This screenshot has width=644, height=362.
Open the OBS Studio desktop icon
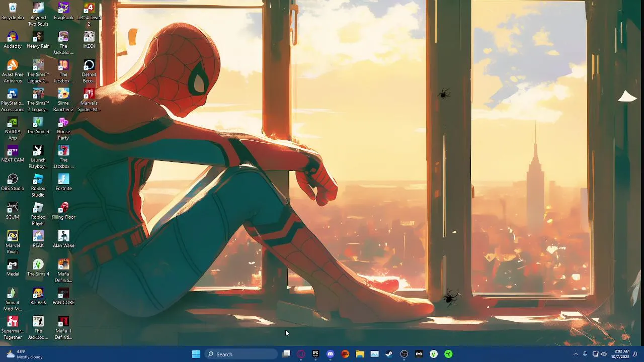click(x=13, y=183)
